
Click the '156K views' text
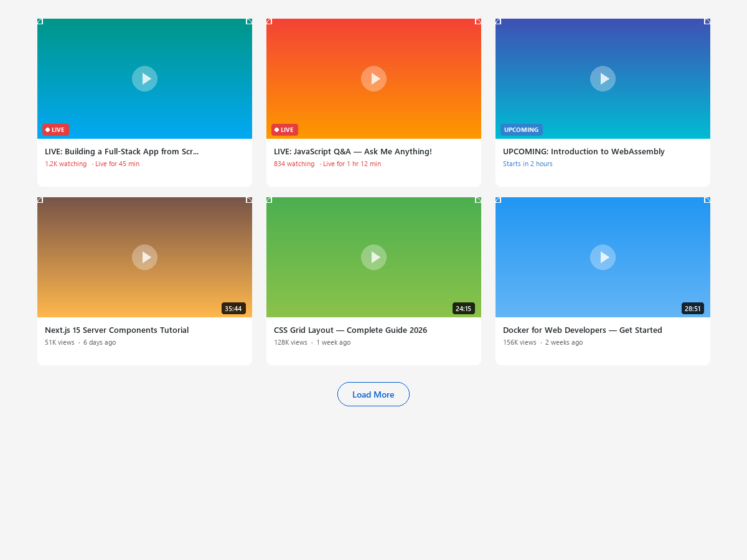520,343
